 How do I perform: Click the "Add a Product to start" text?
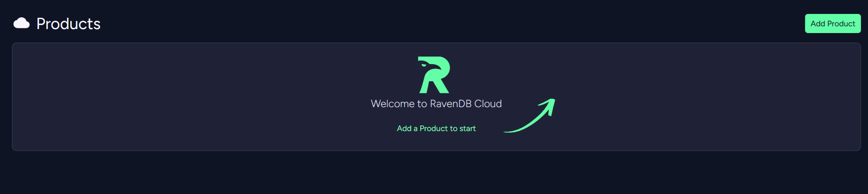pyautogui.click(x=436, y=128)
